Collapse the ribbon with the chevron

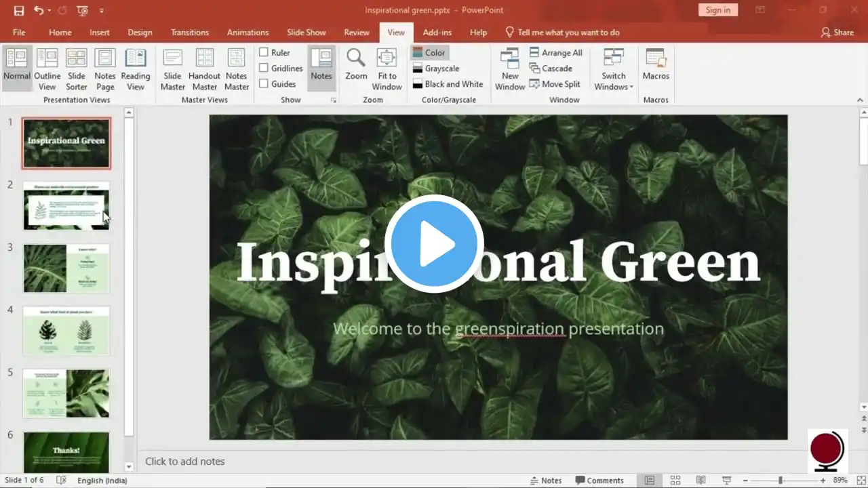click(861, 100)
